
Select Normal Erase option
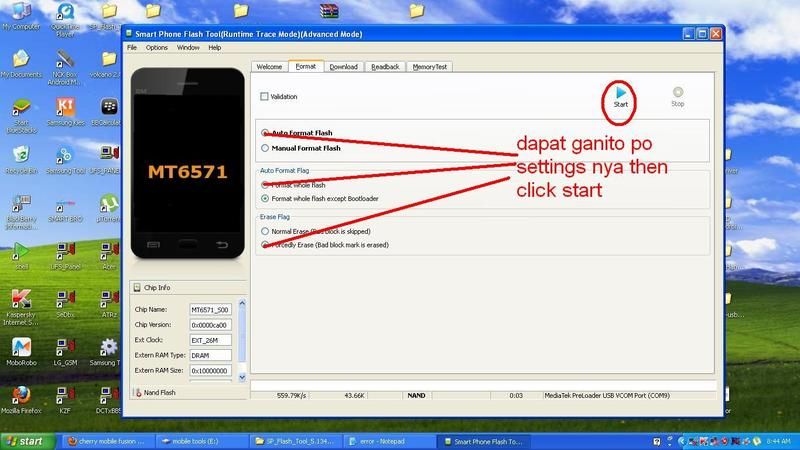pyautogui.click(x=265, y=231)
